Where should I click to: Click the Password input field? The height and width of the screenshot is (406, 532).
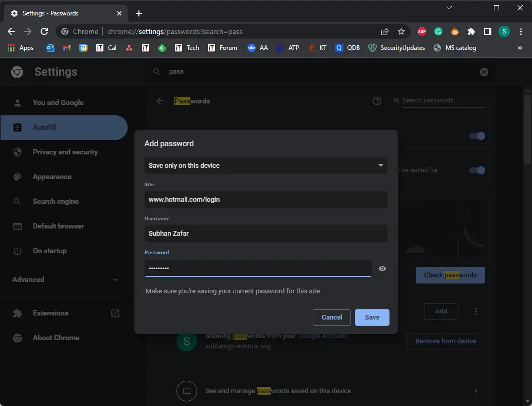(258, 269)
